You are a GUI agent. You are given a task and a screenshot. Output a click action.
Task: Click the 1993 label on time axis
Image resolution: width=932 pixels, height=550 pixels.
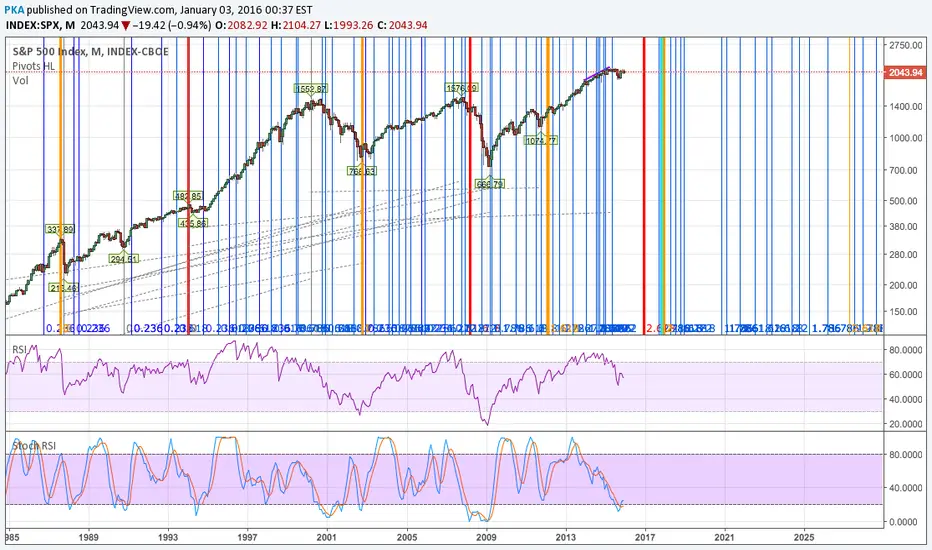168,538
